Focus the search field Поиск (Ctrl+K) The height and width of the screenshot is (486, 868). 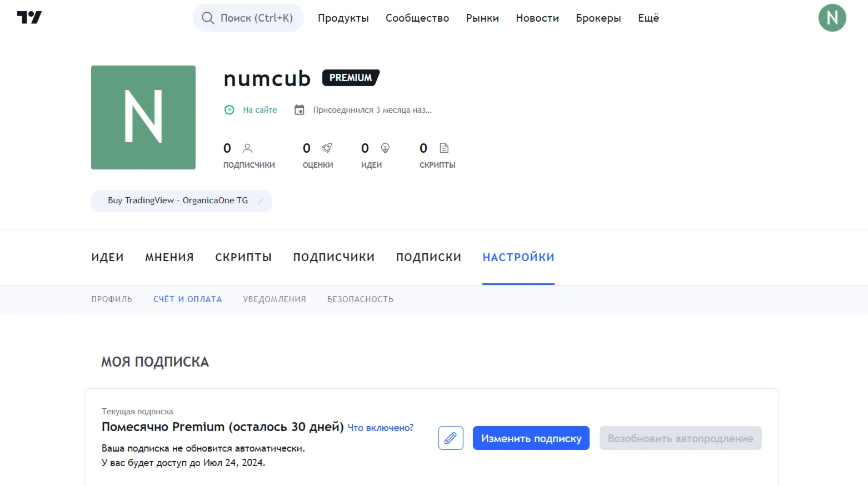click(248, 18)
